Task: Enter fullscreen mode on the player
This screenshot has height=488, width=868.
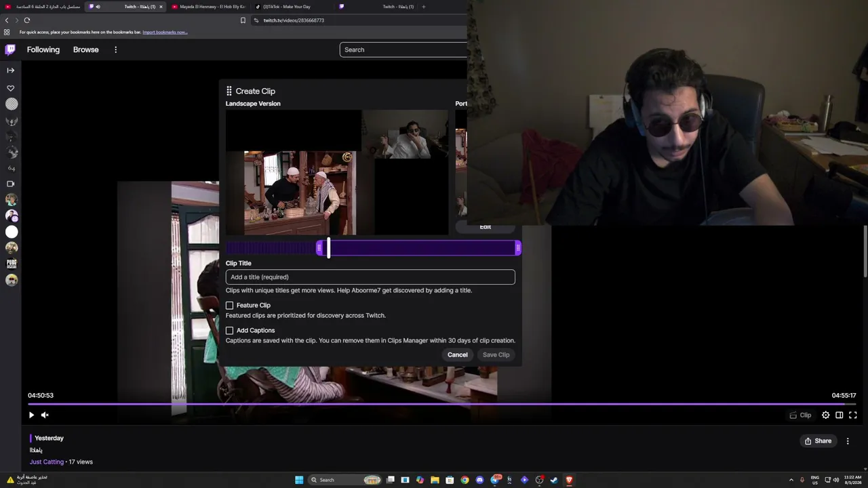Action: click(853, 415)
